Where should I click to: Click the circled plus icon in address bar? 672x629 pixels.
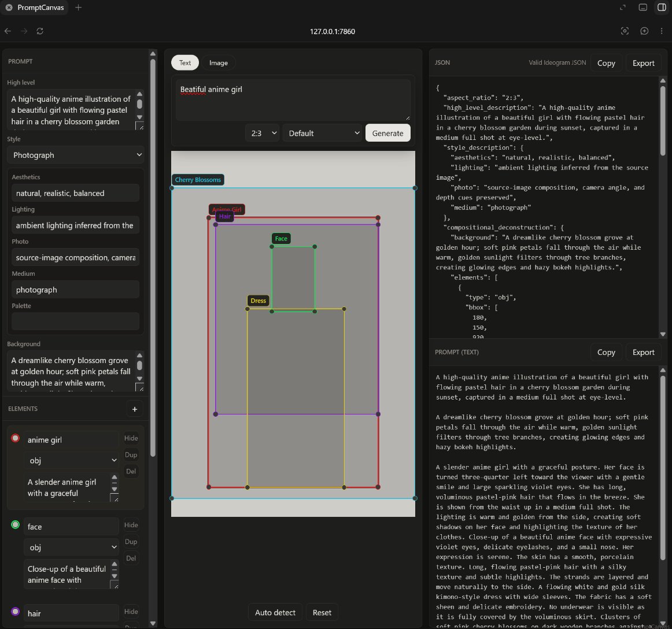[644, 31]
